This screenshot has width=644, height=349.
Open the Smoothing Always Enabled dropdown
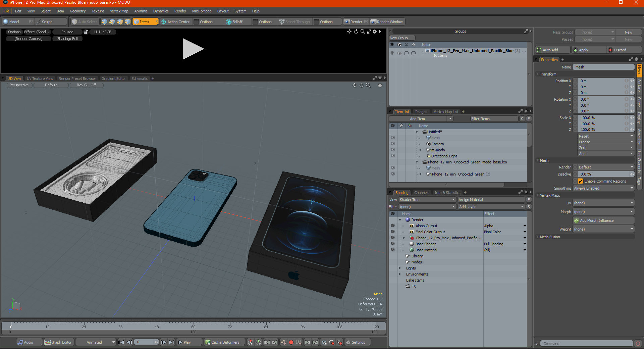[x=603, y=188]
